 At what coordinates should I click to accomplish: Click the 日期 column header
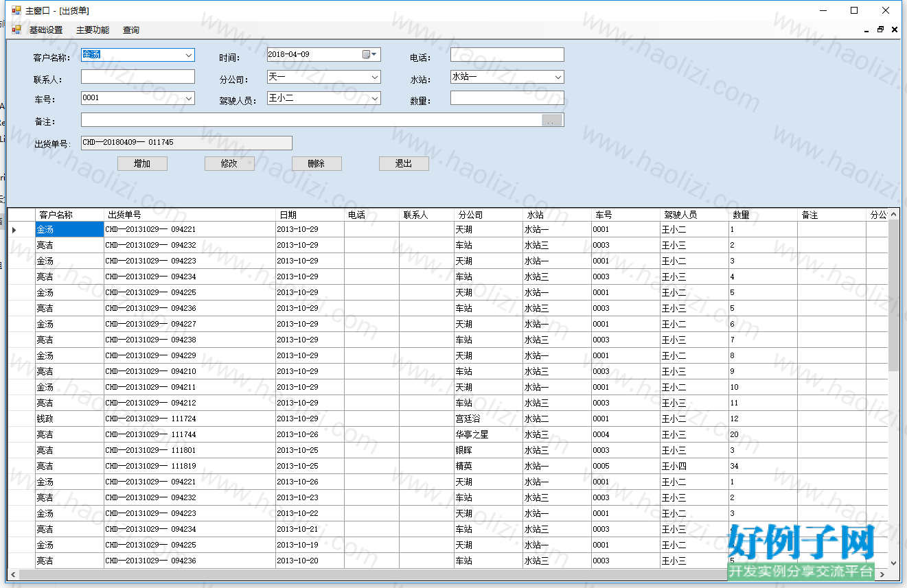[310, 215]
